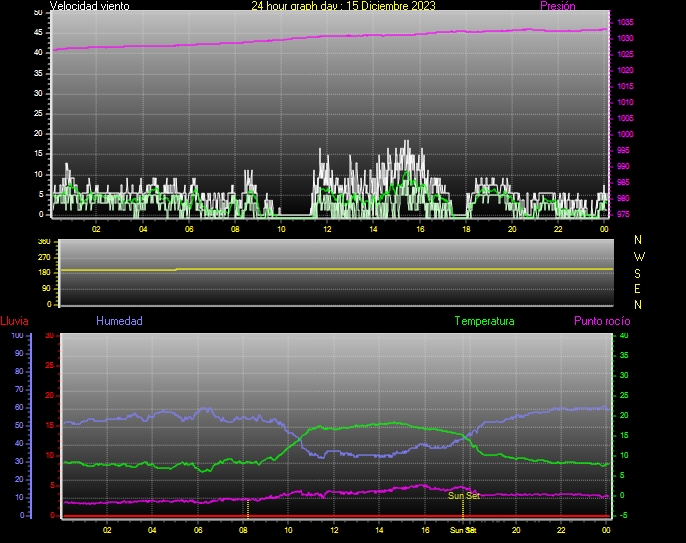Click the "25" value on the wind speed axis
Viewport: 686px width, 543px height.
[38, 113]
